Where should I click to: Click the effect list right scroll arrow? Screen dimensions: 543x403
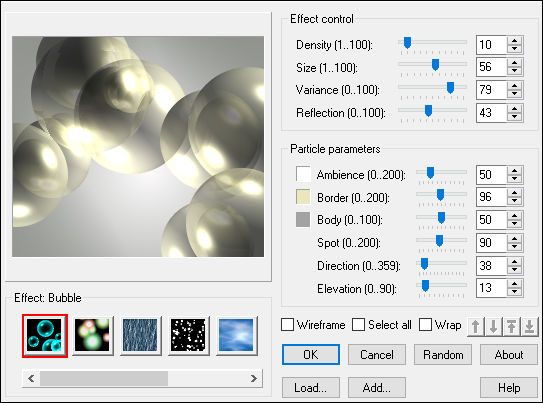pos(254,378)
